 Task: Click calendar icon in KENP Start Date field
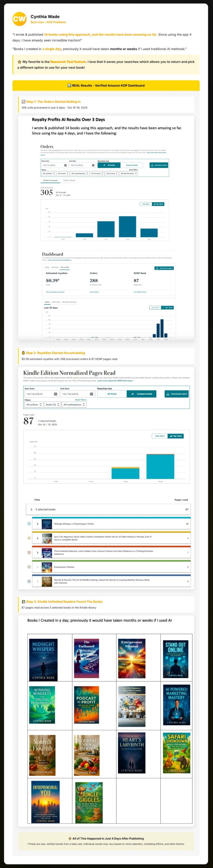tap(56, 394)
